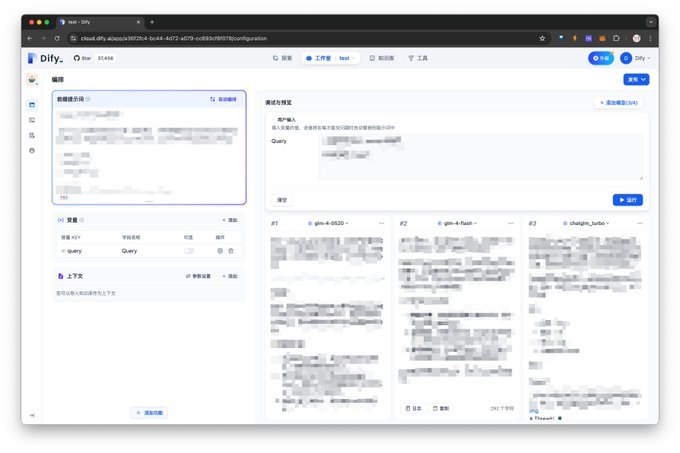
Task: Click the three-dots menu on model #1
Action: click(382, 223)
